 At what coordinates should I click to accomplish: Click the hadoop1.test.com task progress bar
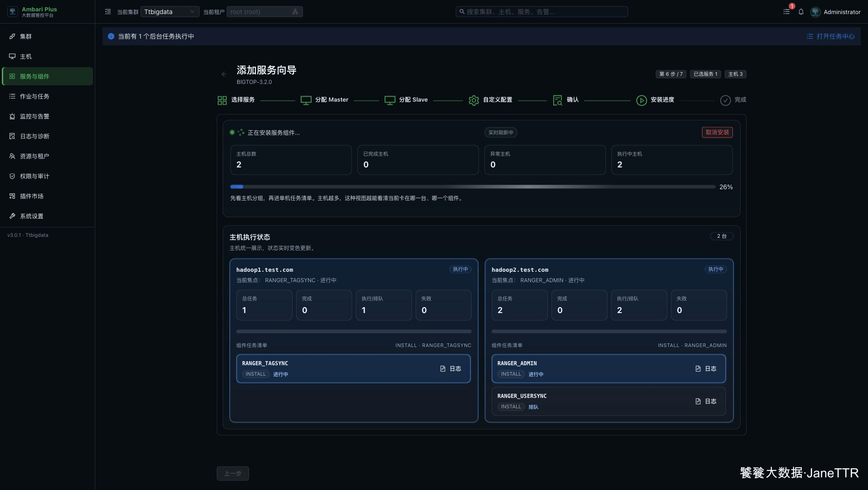354,332
